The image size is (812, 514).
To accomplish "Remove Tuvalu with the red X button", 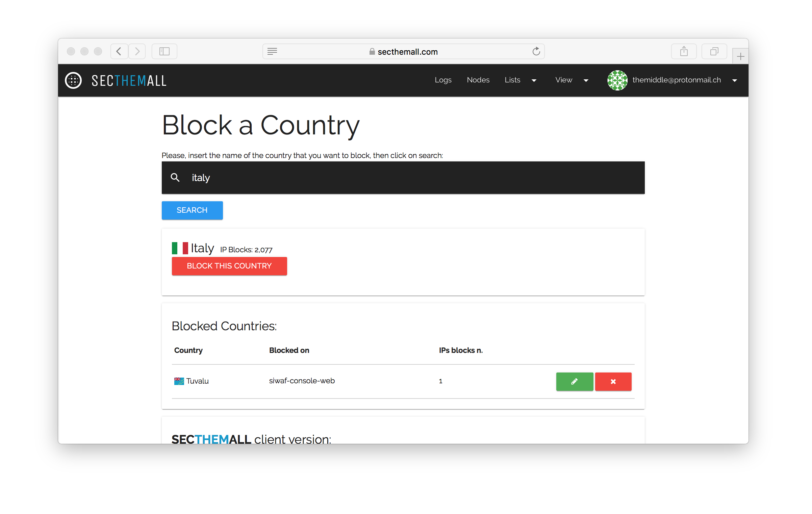I will click(613, 381).
